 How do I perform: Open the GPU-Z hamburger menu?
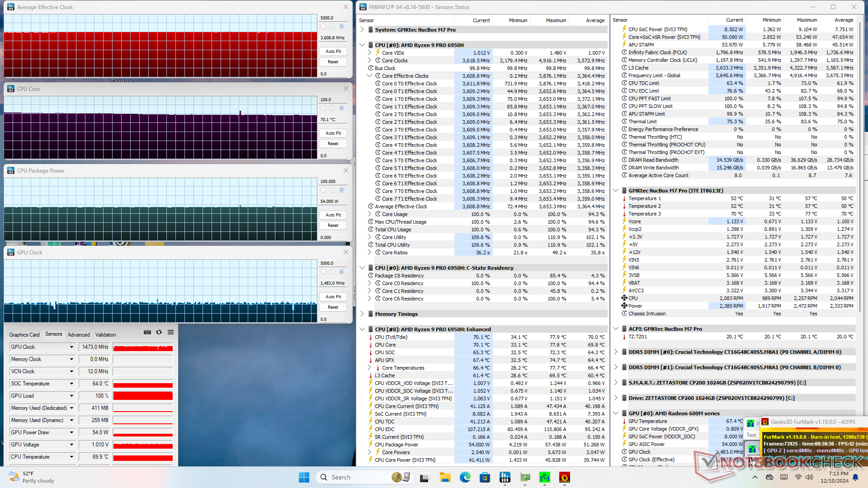pos(170,332)
